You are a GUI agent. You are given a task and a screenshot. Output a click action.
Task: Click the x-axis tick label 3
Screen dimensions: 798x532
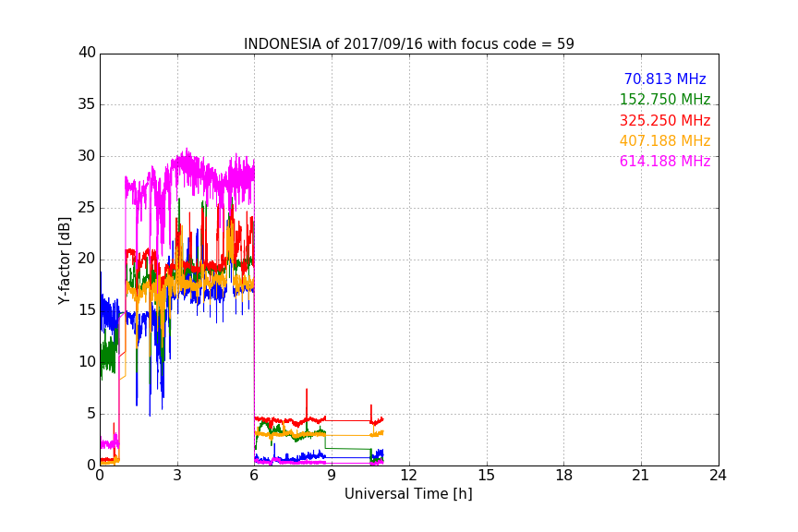point(177,476)
